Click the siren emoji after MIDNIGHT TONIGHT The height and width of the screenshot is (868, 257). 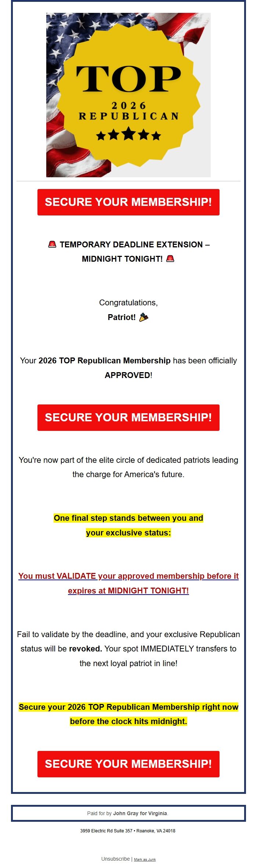[x=170, y=258]
